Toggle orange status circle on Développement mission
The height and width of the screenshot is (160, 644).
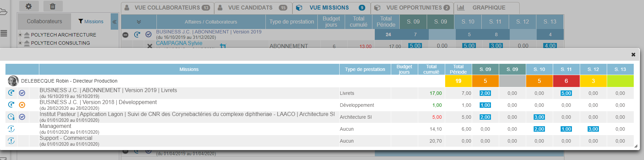[x=22, y=105]
